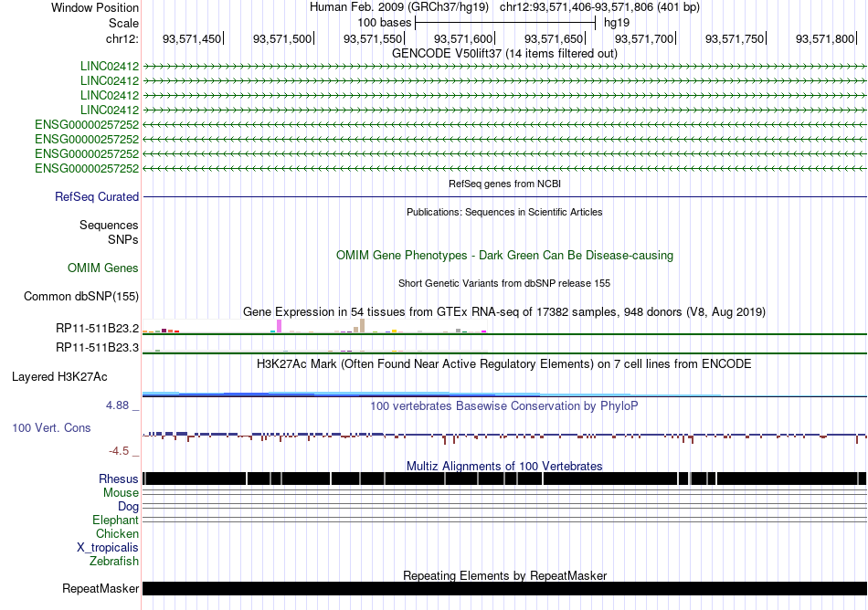Open the GTEx Gene Expression track title

(x=504, y=312)
